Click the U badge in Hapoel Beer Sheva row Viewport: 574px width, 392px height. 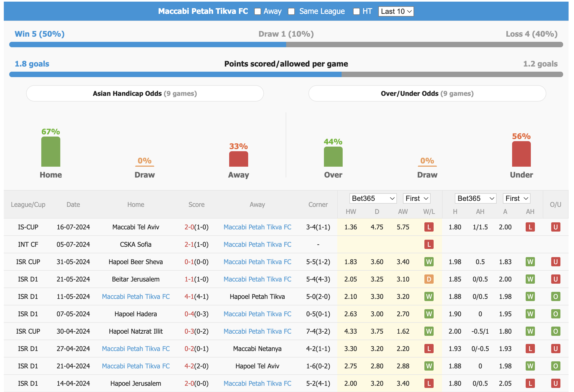pyautogui.click(x=556, y=262)
